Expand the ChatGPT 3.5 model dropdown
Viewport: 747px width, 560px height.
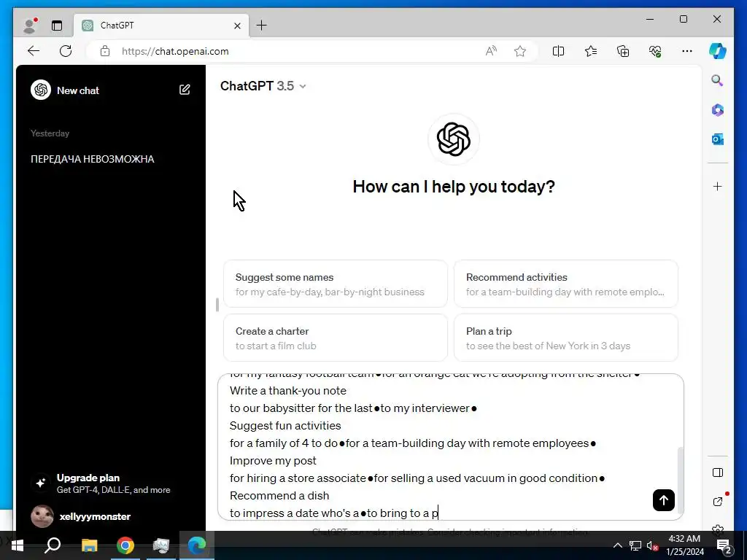[263, 86]
